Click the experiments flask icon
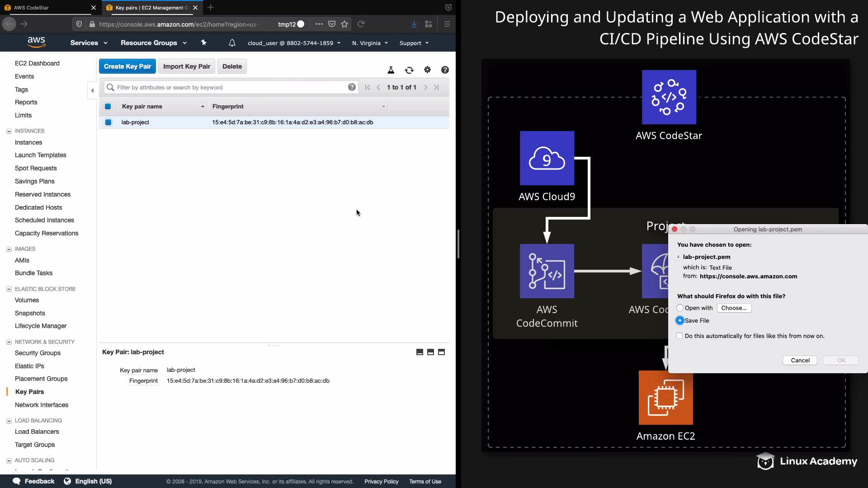868x488 pixels. (x=391, y=70)
